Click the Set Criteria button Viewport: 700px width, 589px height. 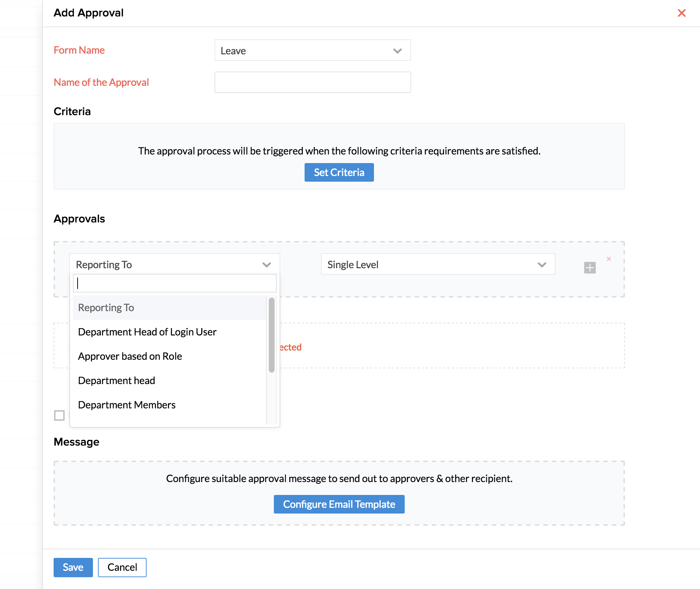(x=339, y=172)
